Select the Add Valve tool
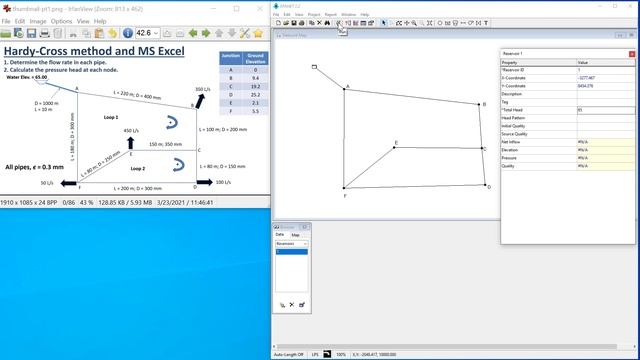The height and width of the screenshot is (360, 640). [x=478, y=23]
